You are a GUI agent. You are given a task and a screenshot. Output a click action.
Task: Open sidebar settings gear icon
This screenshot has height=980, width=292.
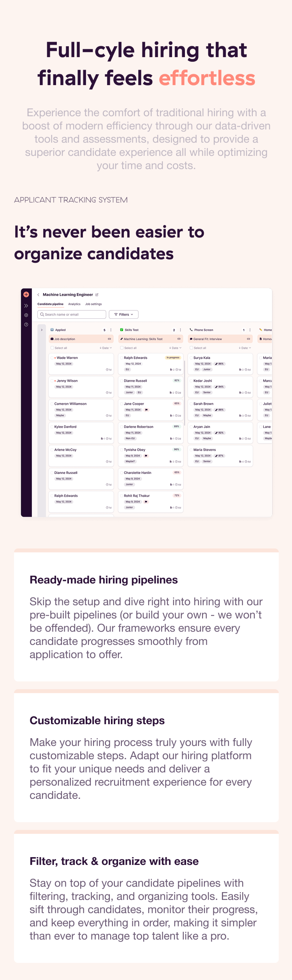(x=26, y=315)
